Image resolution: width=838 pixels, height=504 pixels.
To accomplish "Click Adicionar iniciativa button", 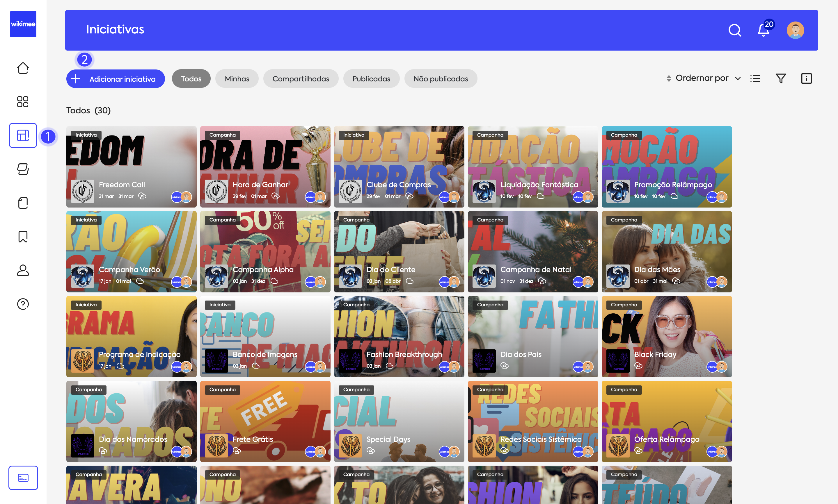I will click(x=115, y=79).
